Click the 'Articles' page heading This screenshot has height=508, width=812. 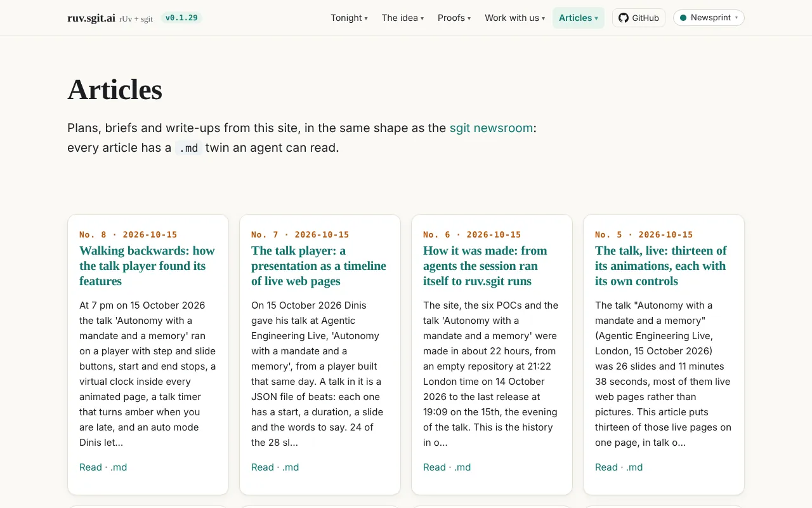(115, 90)
